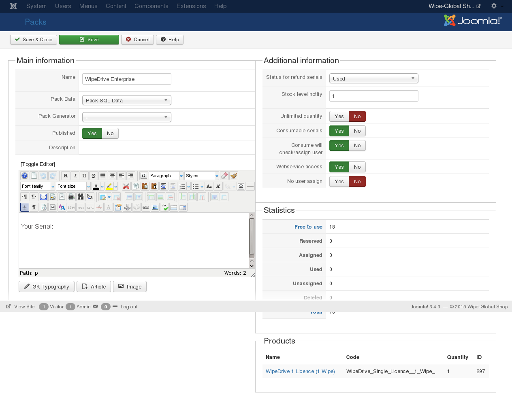Screen dimensions: 512x420
Task: Open the Font size dropdown
Action: pos(73,186)
